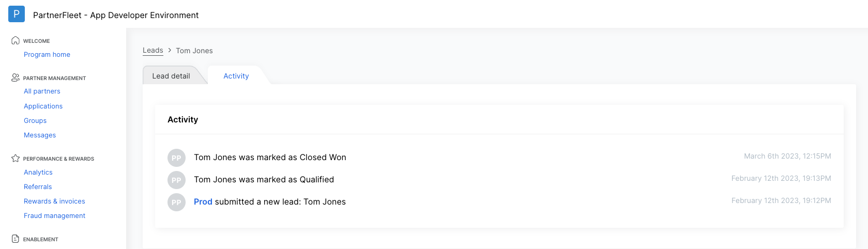This screenshot has height=249, width=868.
Task: Open Program home in the sidebar
Action: point(47,54)
